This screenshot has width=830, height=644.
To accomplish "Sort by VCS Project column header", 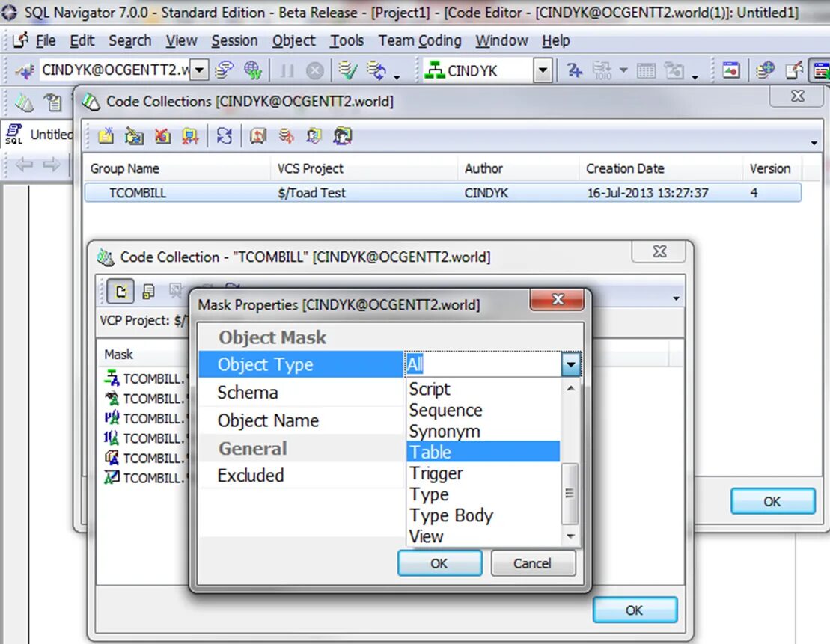I will (x=364, y=168).
